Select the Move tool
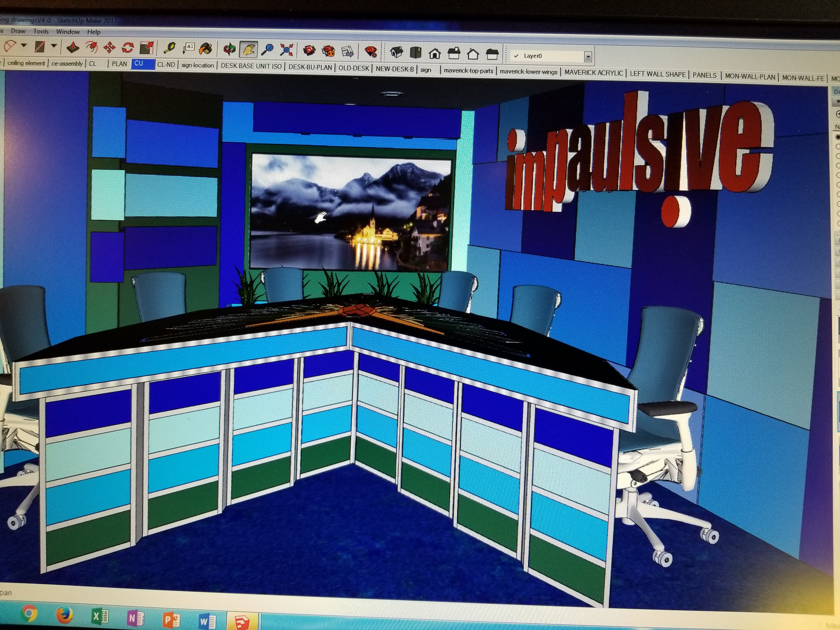This screenshot has height=630, width=840. 109,47
